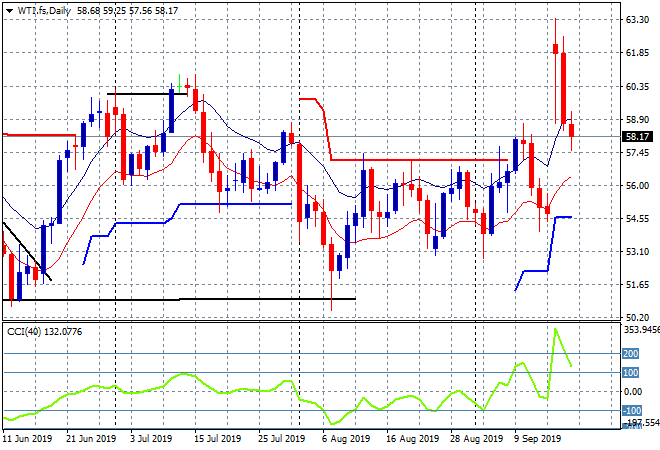Click the 56.00 price axis label
The height and width of the screenshot is (450, 660).
637,186
